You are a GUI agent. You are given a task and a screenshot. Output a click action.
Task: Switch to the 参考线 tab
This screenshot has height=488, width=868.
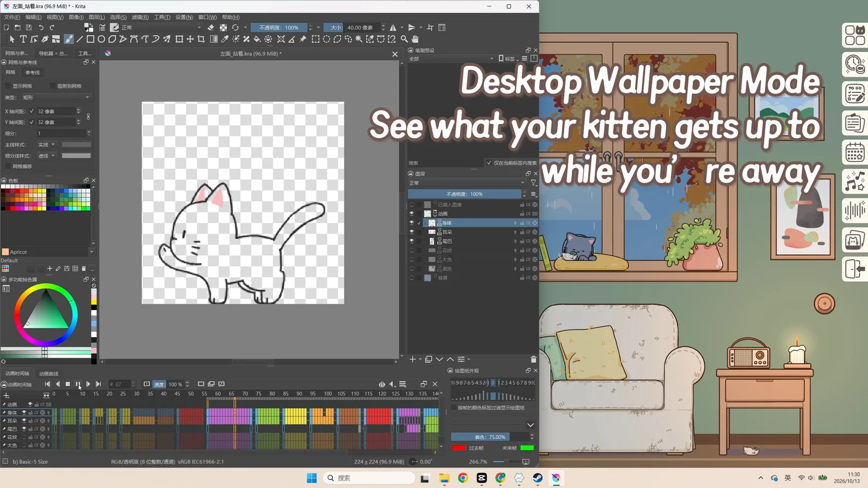tap(33, 73)
